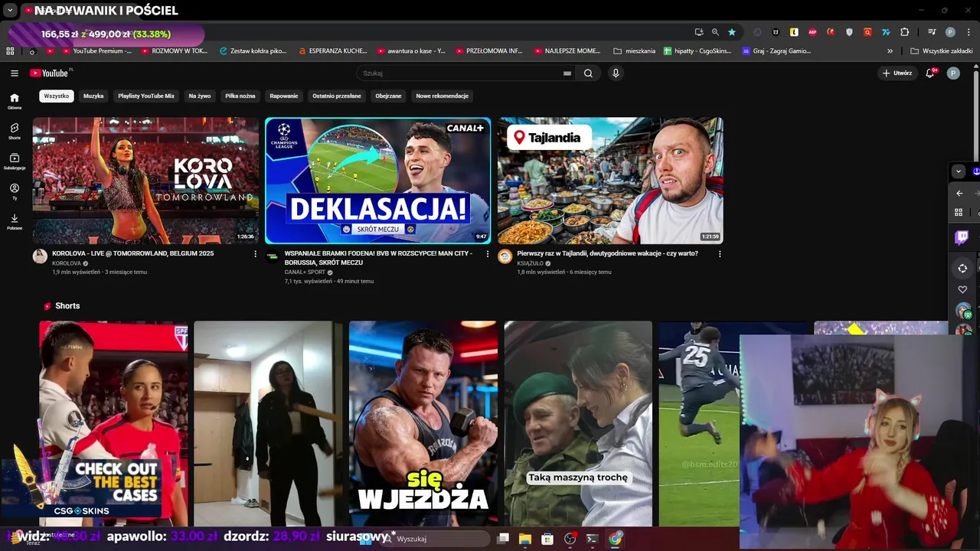The width and height of the screenshot is (980, 551).
Task: Open the mieszkania bookmarks folder
Action: tap(635, 51)
